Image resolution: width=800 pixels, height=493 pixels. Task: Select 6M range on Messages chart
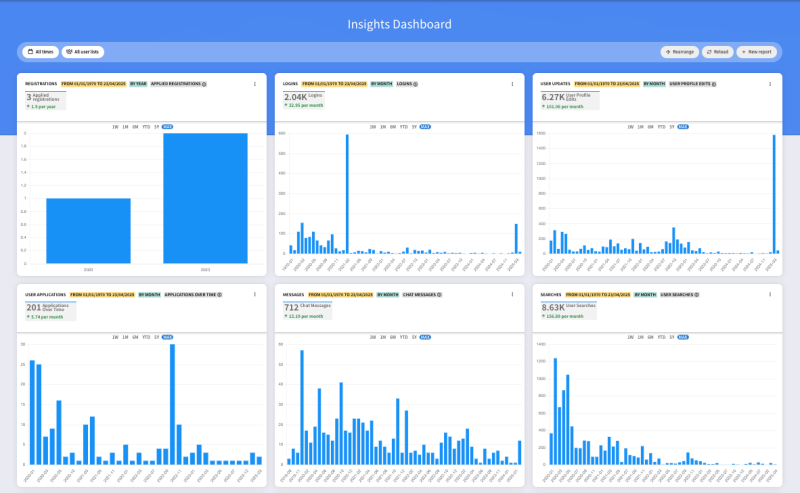point(393,337)
